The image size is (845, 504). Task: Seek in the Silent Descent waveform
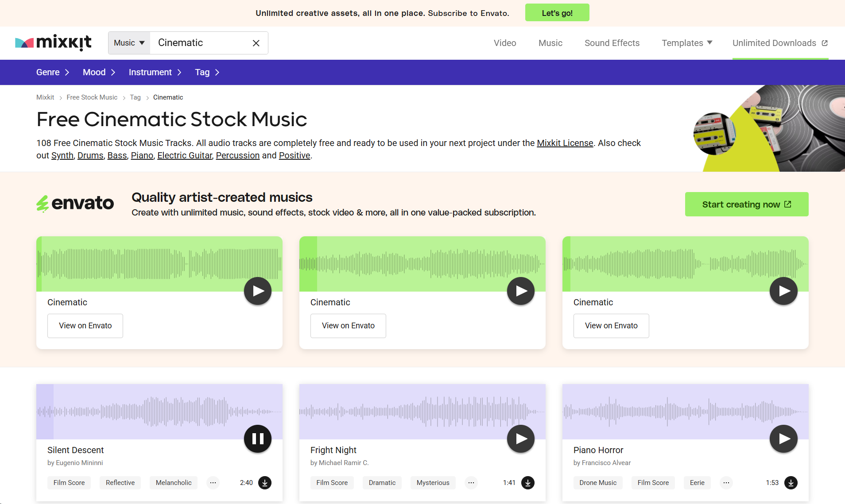[159, 412]
